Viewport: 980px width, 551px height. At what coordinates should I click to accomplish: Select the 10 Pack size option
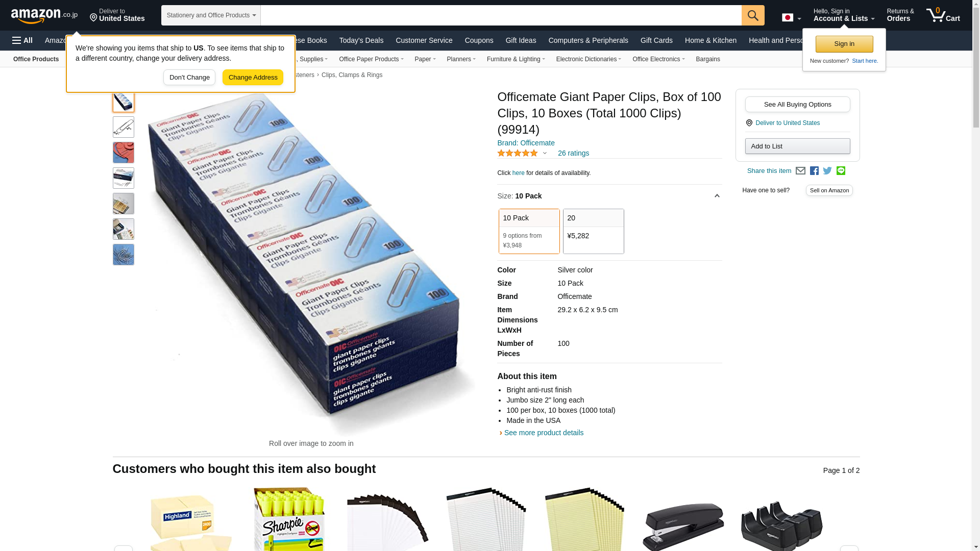point(529,231)
